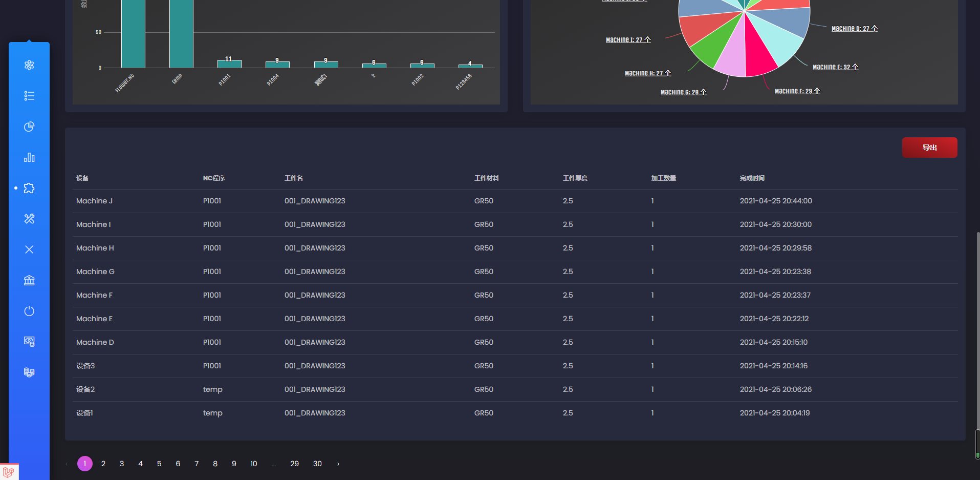
Task: Click the X icon in sidebar
Action: 29,249
